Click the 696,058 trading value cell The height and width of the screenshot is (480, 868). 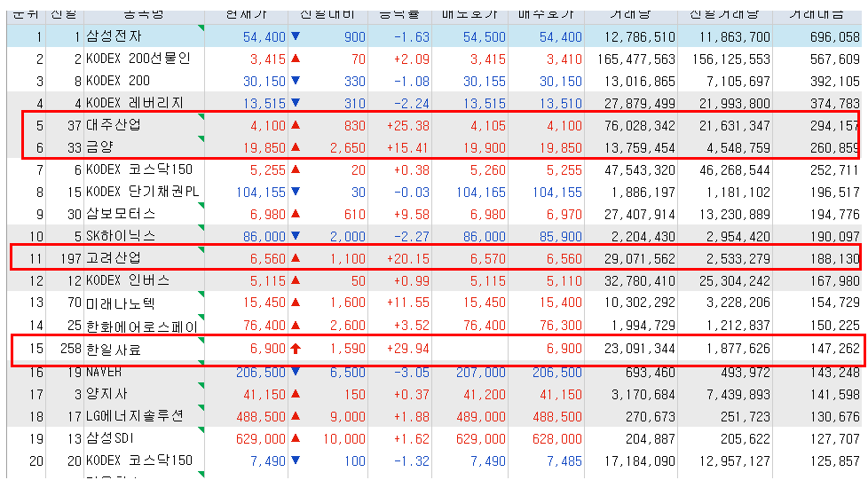pyautogui.click(x=834, y=37)
